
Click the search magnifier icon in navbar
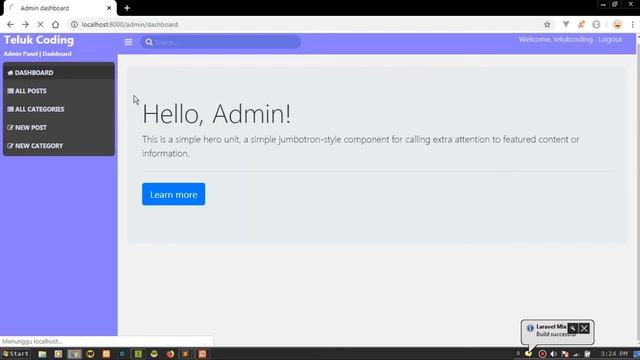click(x=149, y=42)
